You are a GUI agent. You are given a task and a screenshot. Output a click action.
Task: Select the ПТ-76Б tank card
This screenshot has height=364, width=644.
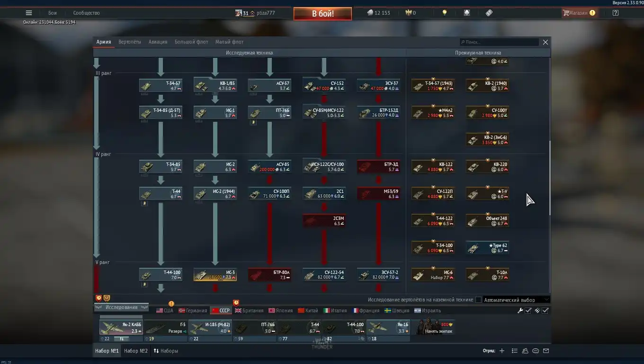269,113
